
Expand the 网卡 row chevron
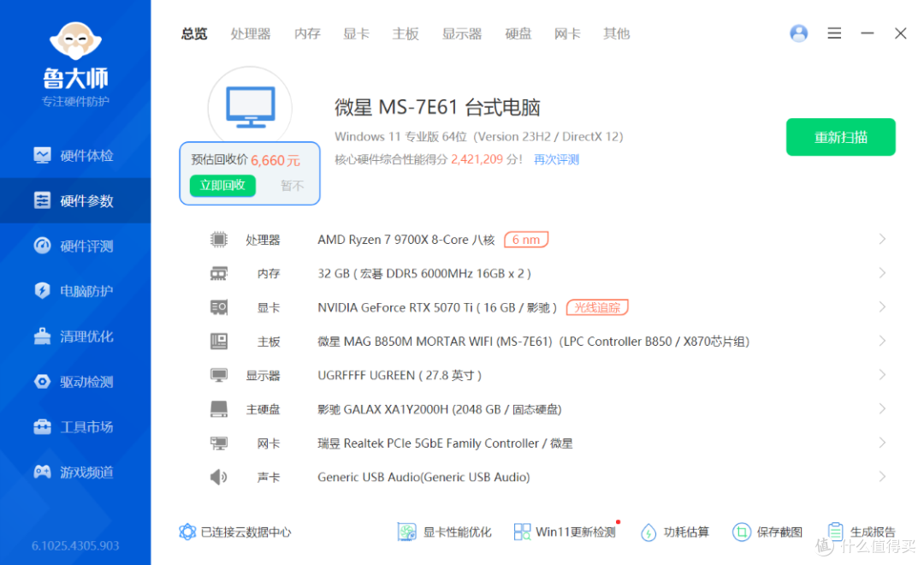point(882,443)
